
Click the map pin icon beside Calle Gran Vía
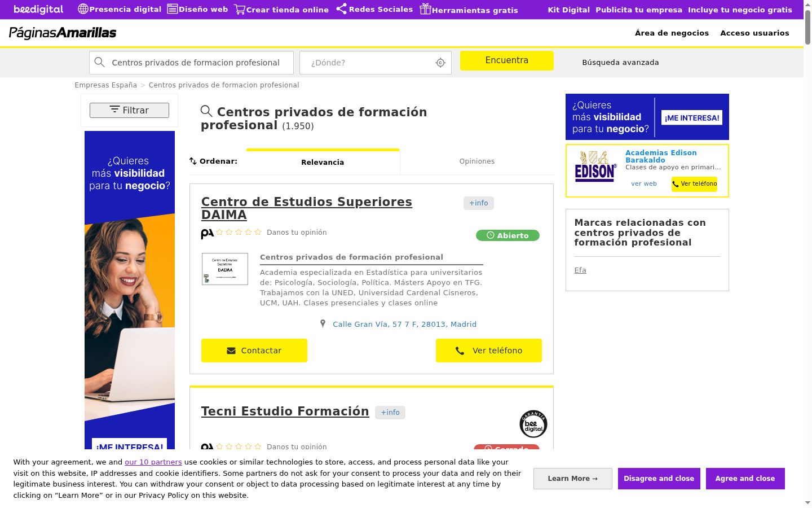323,323
